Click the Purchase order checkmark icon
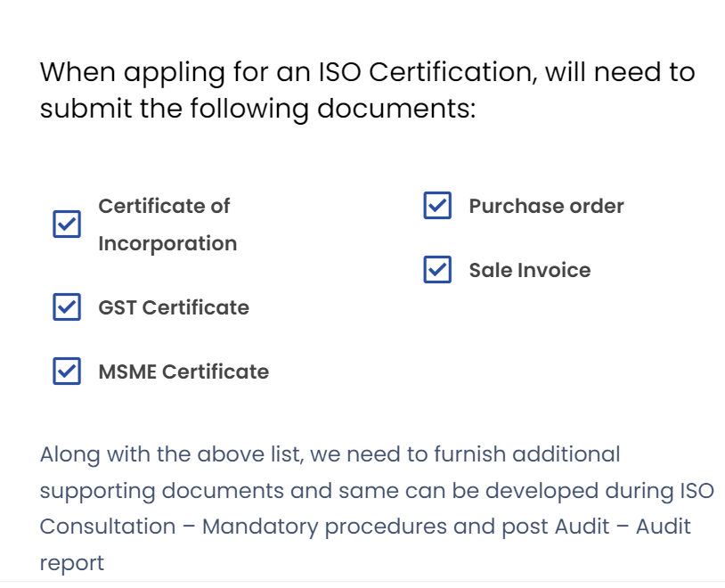The width and height of the screenshot is (725, 588). pos(437,206)
